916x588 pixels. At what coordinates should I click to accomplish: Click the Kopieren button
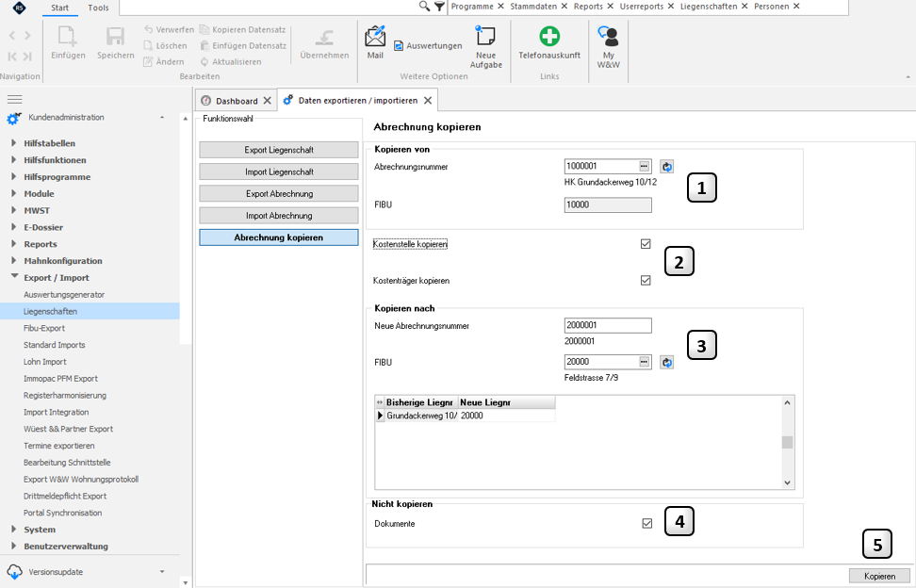point(879,576)
